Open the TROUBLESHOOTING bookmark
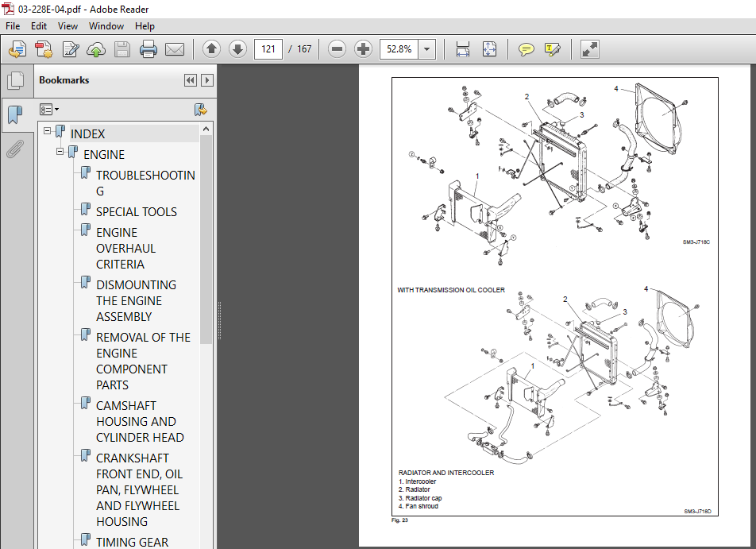This screenshot has height=549, width=756. coord(145,183)
